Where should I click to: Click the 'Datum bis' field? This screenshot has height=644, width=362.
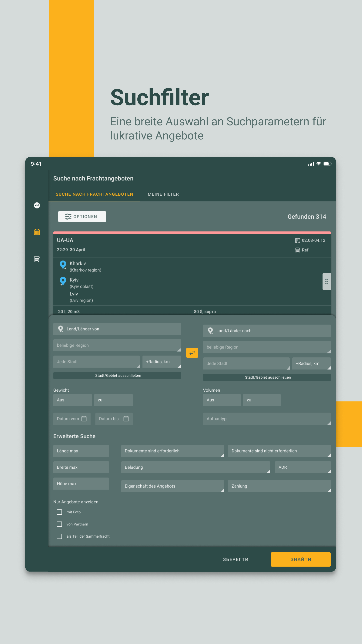coord(114,419)
